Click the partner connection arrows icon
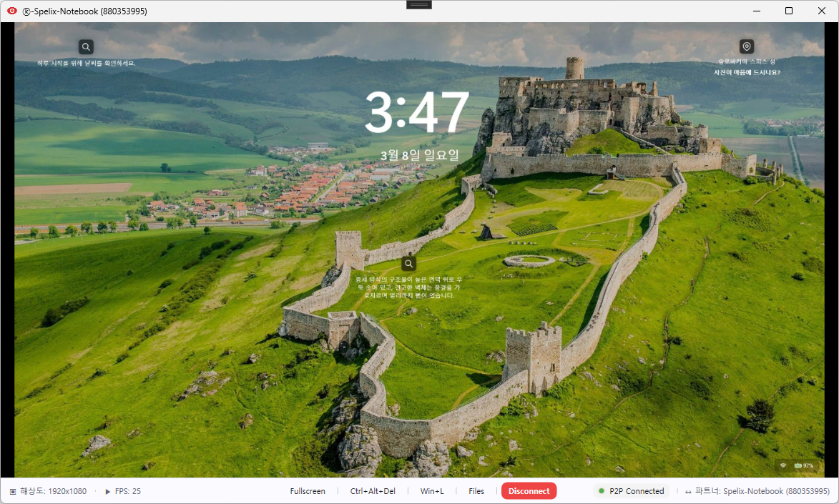The width and height of the screenshot is (839, 504). pyautogui.click(x=688, y=492)
